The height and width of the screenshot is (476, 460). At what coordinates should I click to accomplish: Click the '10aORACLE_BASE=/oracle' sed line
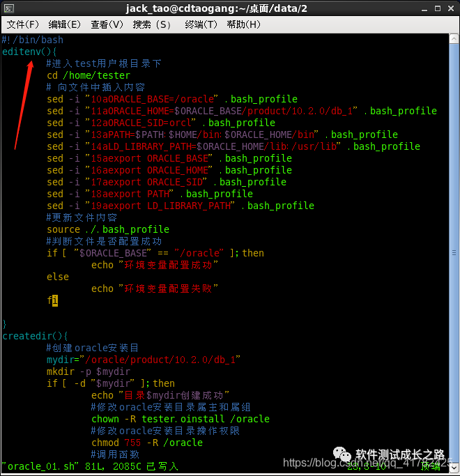(x=172, y=99)
